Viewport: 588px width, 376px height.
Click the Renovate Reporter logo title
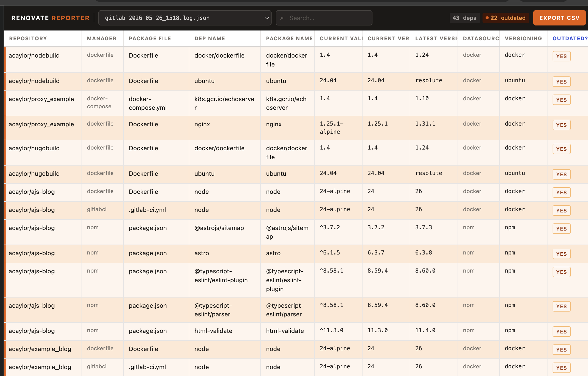coord(50,18)
